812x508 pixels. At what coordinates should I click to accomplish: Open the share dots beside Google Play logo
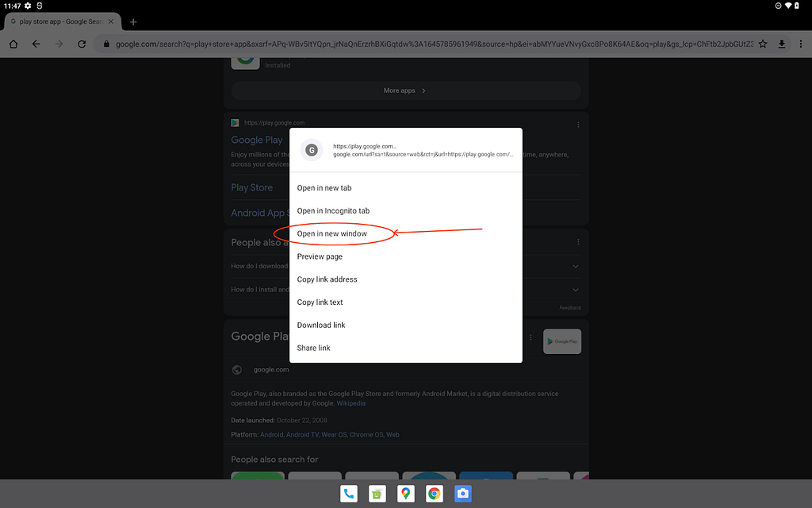point(530,337)
